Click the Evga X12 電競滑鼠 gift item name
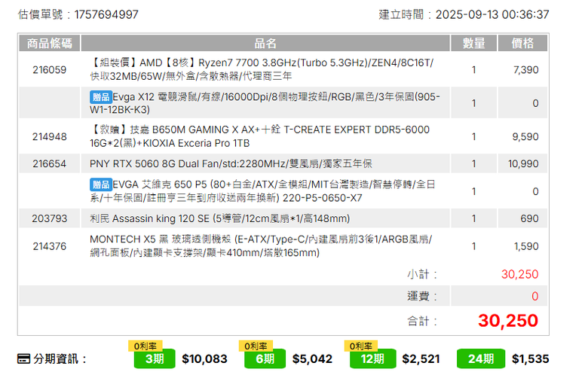588x375 pixels. click(265, 103)
